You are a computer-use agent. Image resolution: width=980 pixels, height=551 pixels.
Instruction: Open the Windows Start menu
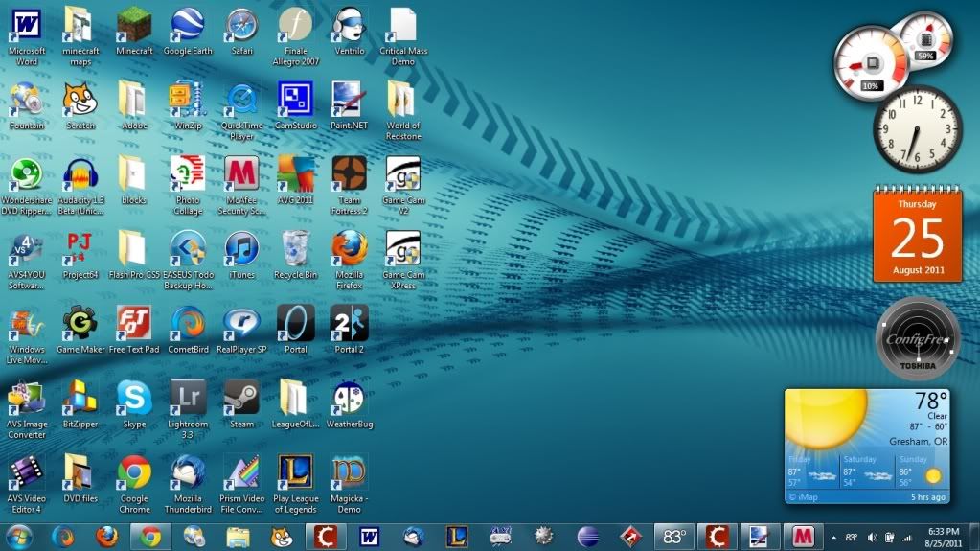tap(19, 537)
